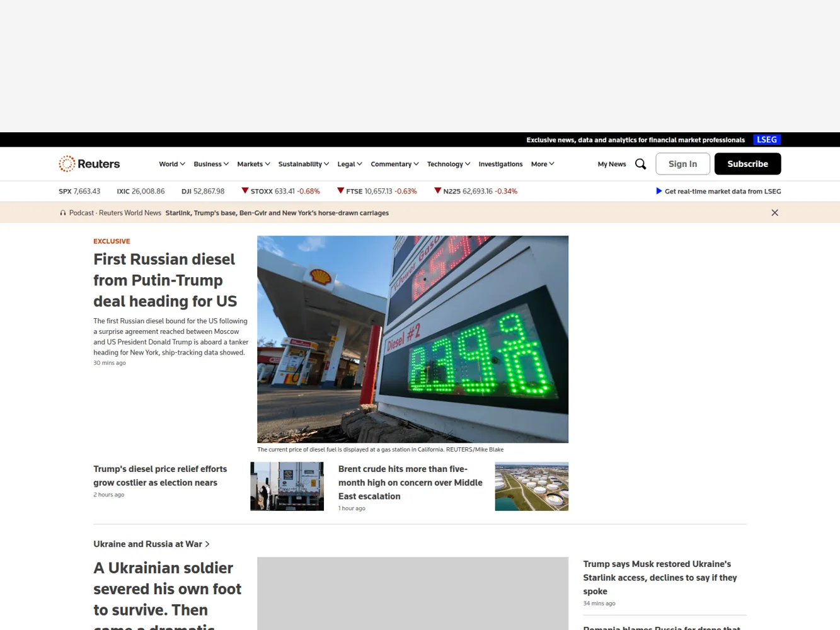Click the podcast headphones icon
The width and height of the screenshot is (840, 630).
coord(63,213)
